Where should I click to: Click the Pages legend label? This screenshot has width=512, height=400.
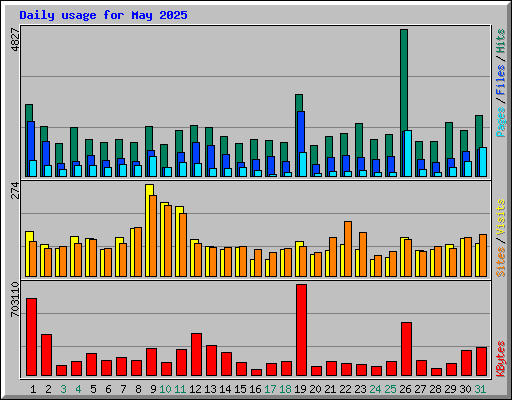500,122
